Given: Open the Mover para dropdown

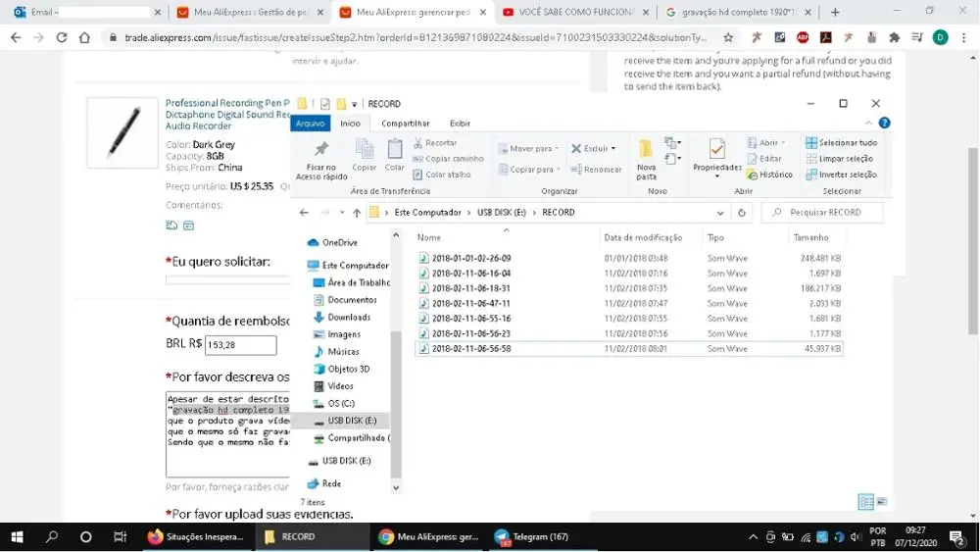Looking at the screenshot, I should coord(528,148).
